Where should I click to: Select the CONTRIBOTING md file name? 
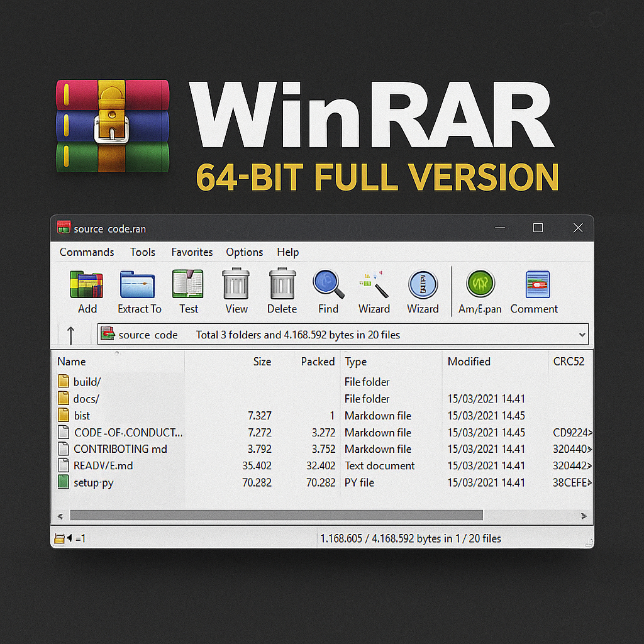[x=120, y=449]
